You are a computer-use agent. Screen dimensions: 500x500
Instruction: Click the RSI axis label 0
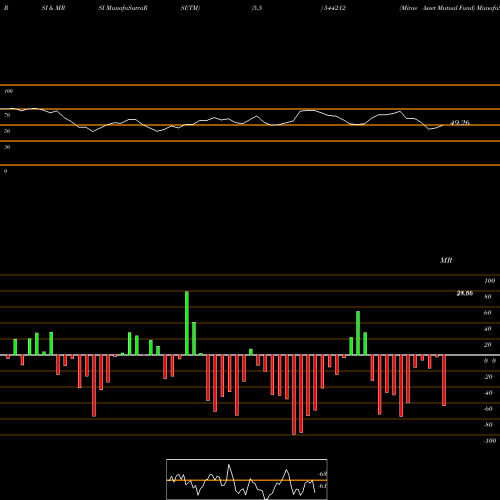point(5,171)
